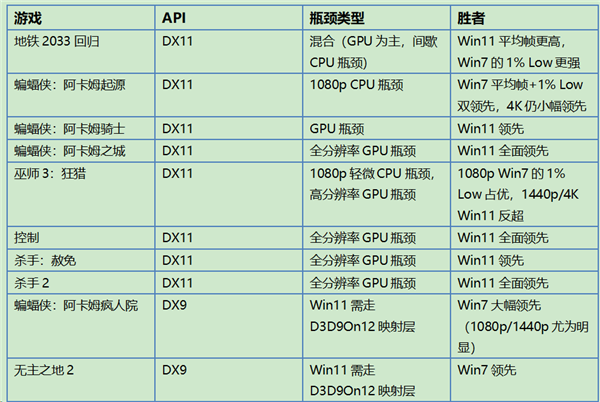Click 'D3D9On12 映射层' cell in 阿卡姆疯人院 row
This screenshot has width=600, height=402.
(377, 326)
